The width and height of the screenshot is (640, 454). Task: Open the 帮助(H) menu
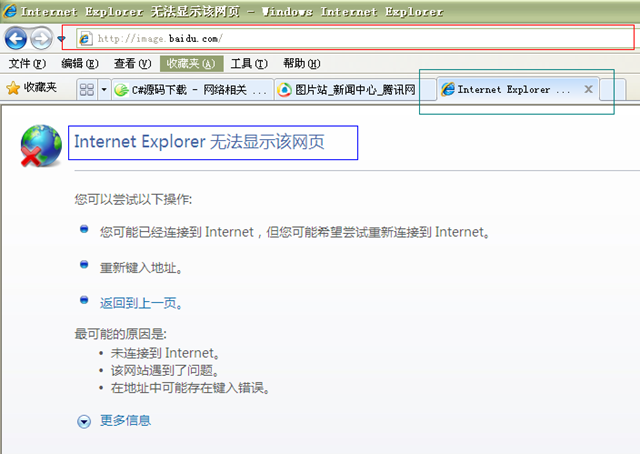[x=302, y=64]
